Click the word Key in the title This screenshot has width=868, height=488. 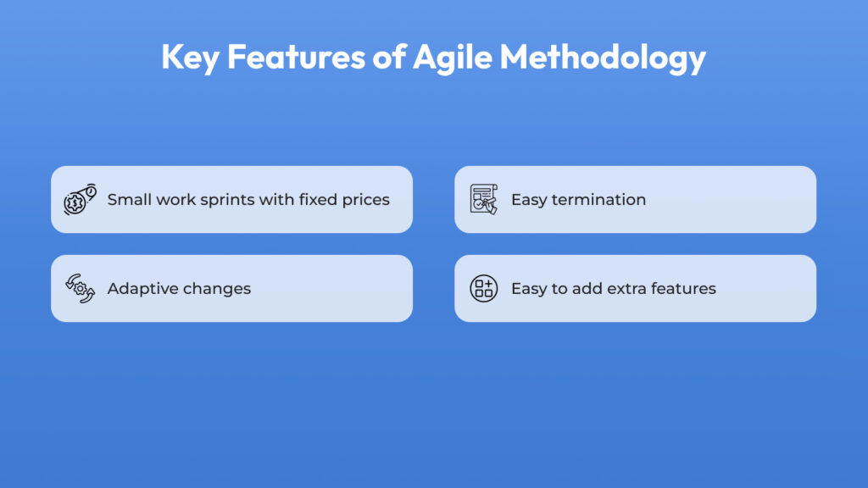pyautogui.click(x=191, y=58)
